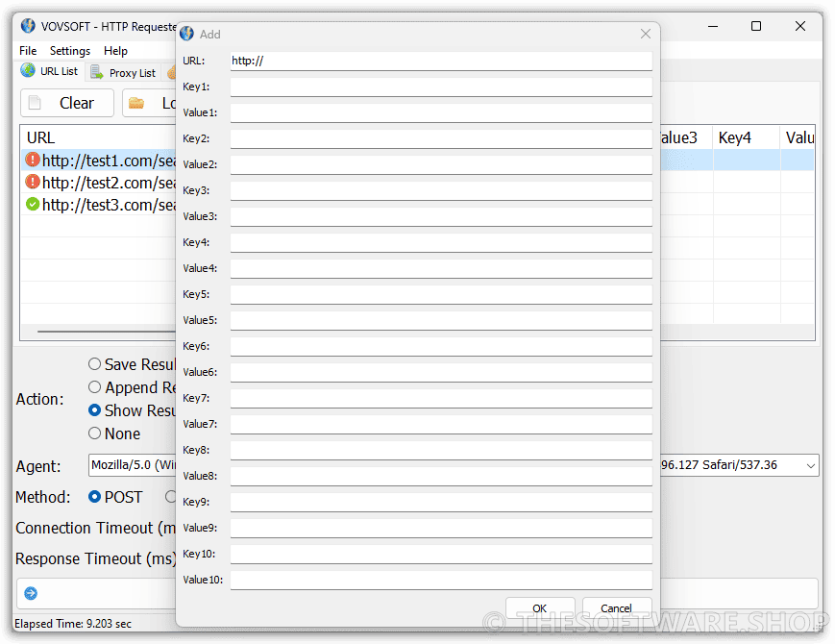Open the Settings menu
The height and width of the screenshot is (644, 835).
(70, 51)
